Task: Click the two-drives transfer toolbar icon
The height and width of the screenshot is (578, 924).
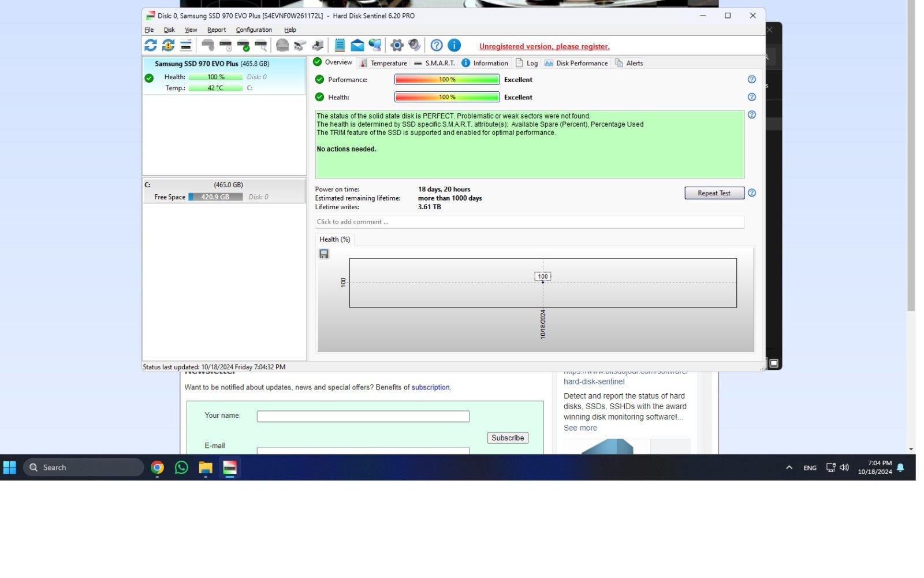Action: (x=300, y=45)
